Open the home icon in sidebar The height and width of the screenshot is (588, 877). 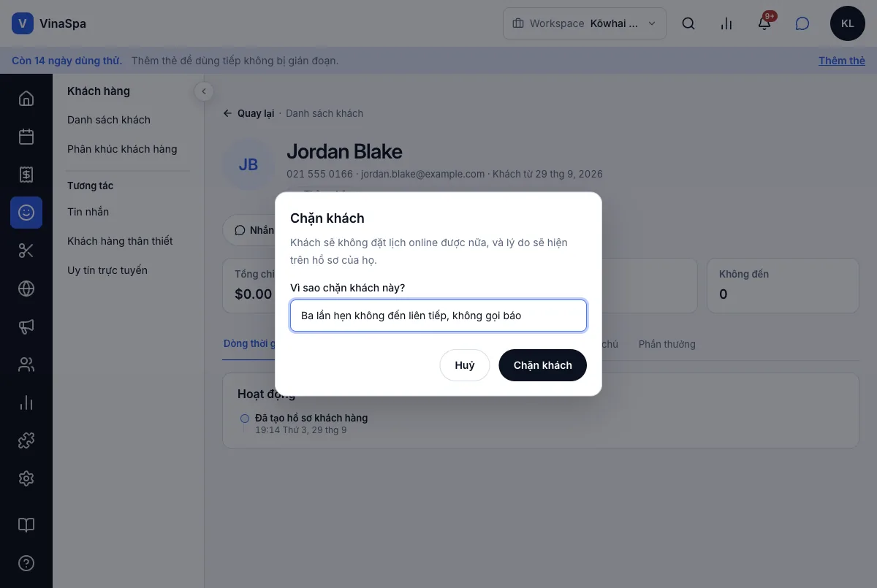26,99
